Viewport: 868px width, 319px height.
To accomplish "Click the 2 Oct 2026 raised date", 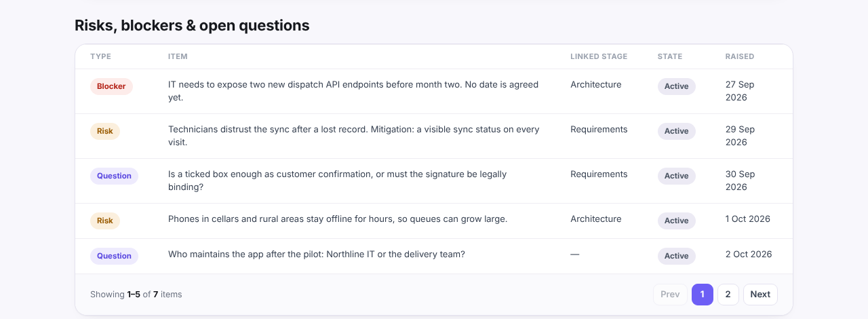I will coord(749,254).
